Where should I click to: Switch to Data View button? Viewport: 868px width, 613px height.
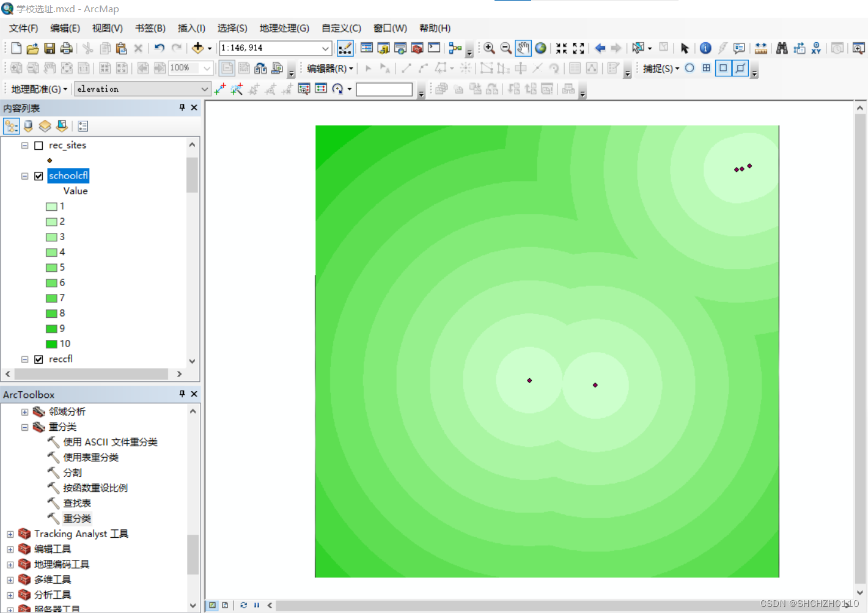tap(212, 605)
